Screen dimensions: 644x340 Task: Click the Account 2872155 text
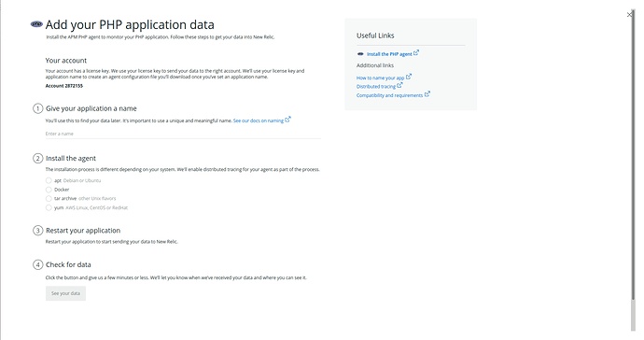(64, 86)
